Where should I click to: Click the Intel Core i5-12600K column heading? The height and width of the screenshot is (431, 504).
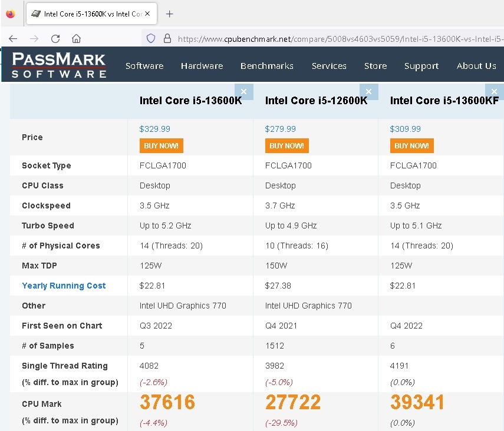click(316, 101)
